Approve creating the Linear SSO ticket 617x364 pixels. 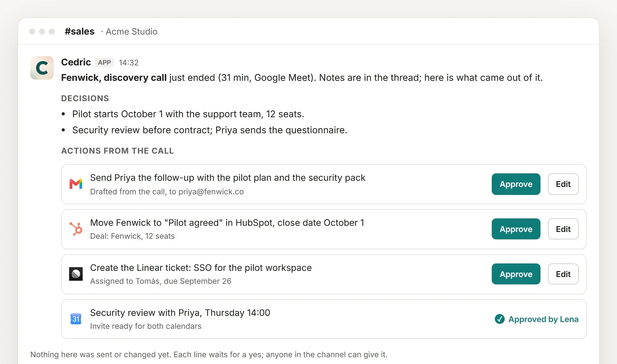[516, 274]
